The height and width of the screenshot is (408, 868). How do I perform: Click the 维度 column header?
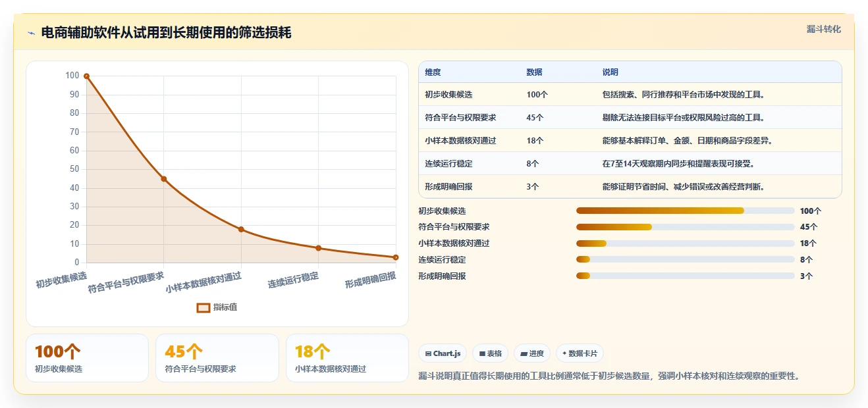[x=433, y=72]
